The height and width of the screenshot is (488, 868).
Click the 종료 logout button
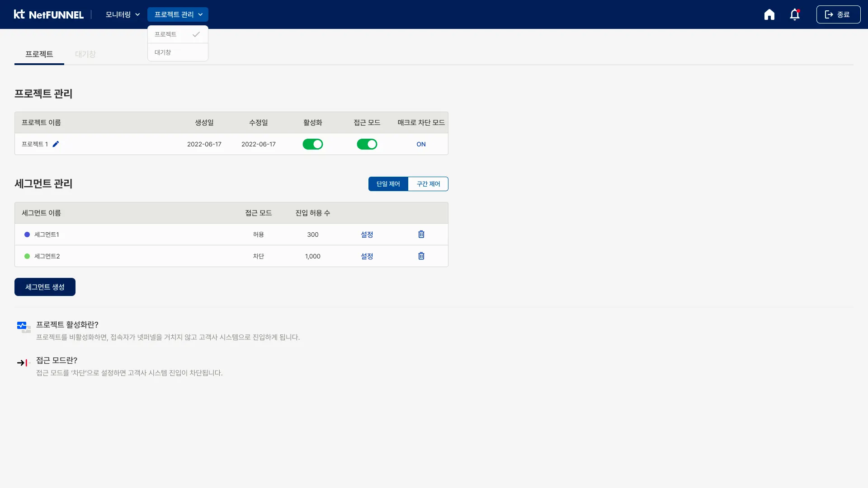(x=838, y=14)
